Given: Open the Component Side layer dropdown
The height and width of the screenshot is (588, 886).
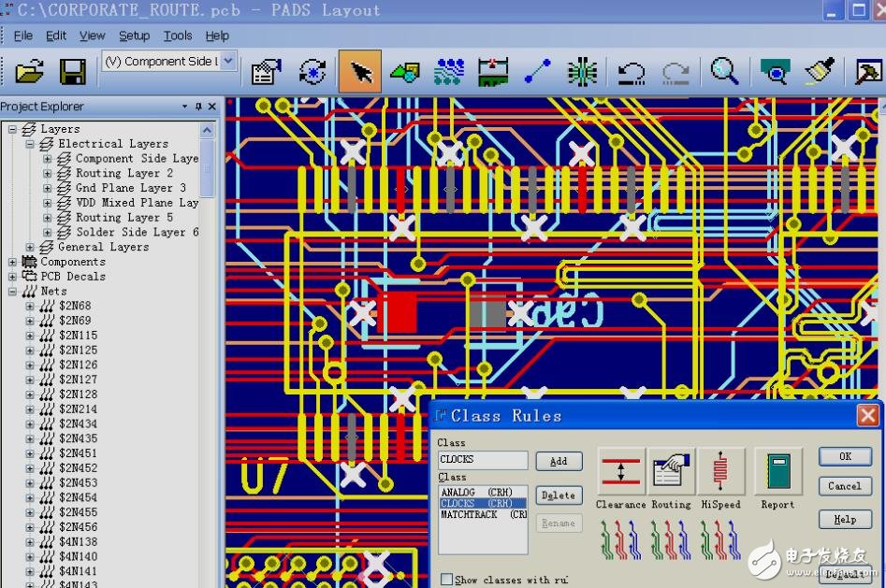Looking at the screenshot, I should pos(228,62).
